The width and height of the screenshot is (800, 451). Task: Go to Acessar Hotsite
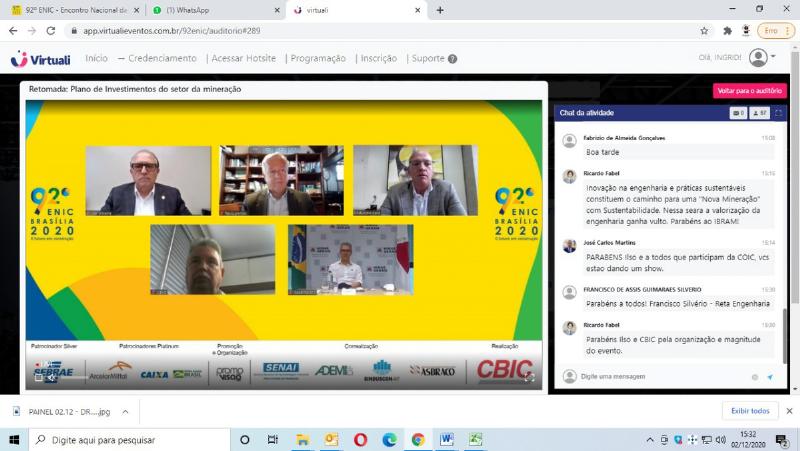243,58
